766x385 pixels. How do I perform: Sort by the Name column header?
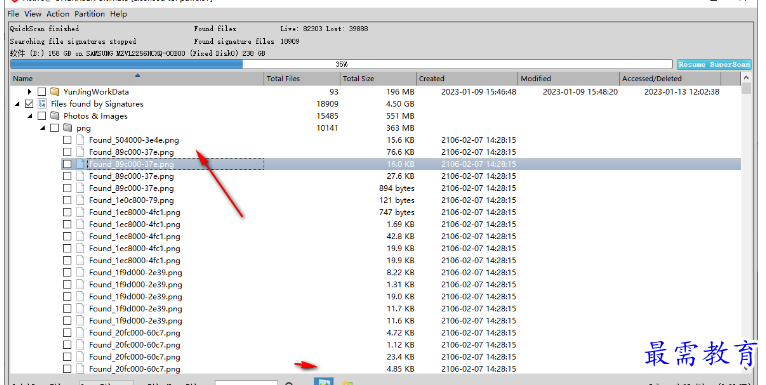[137, 78]
